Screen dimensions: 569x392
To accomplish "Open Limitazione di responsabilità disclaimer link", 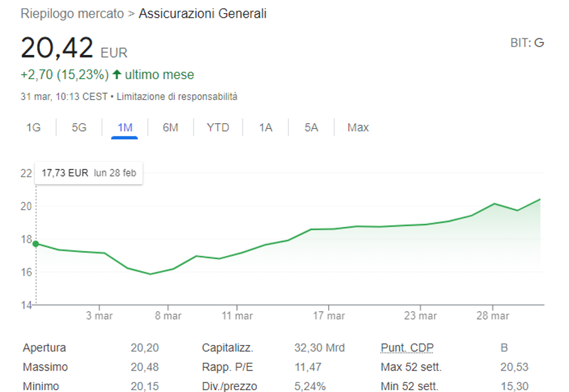I will [x=177, y=97].
